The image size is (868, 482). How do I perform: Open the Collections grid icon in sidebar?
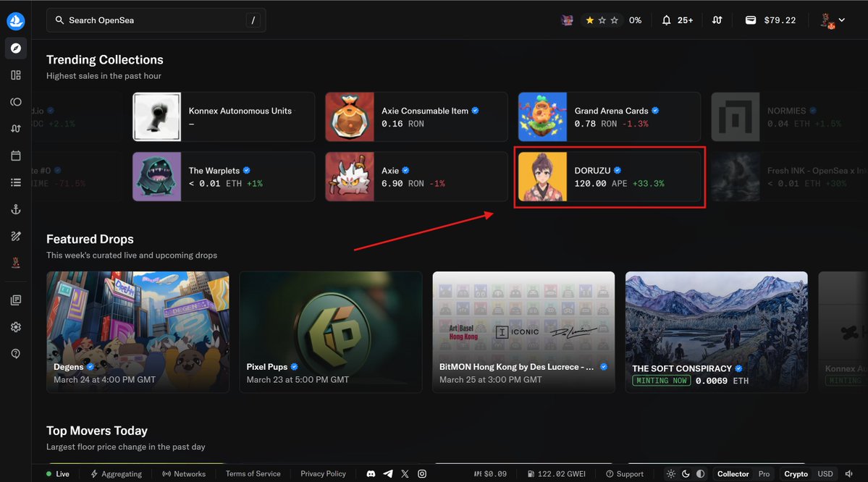pyautogui.click(x=15, y=75)
